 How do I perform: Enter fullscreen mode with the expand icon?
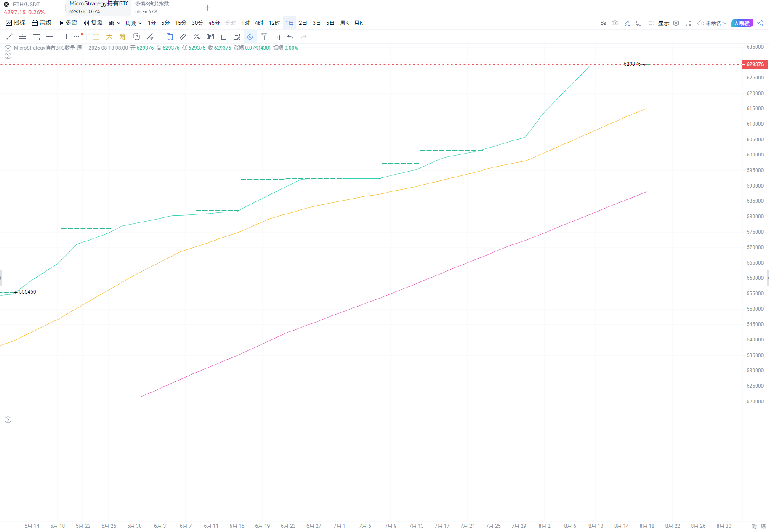click(688, 23)
